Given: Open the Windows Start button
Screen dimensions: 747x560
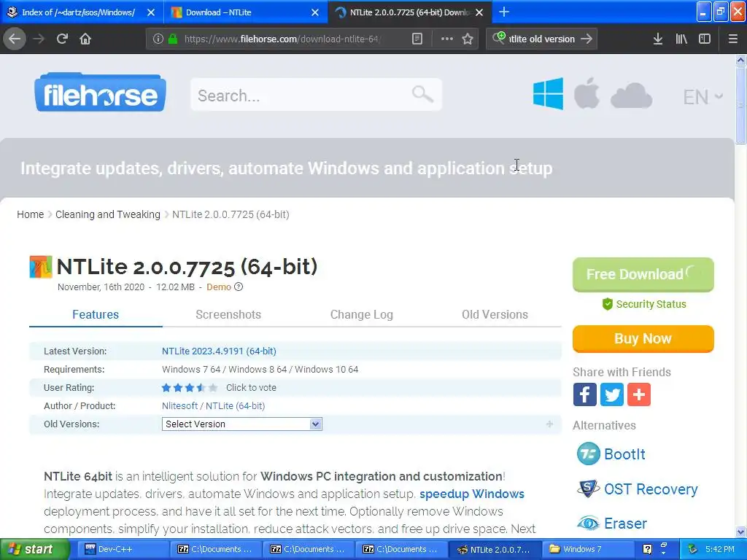Looking at the screenshot, I should tap(35, 550).
